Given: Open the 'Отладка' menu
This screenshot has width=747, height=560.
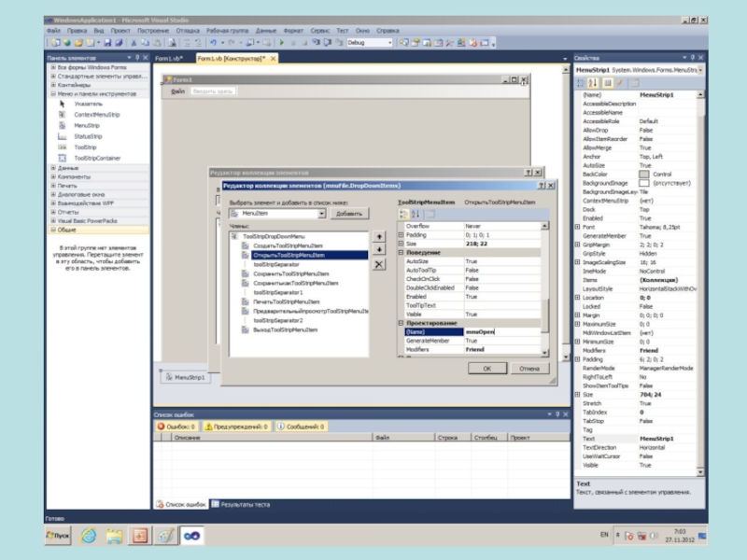Looking at the screenshot, I should coord(188,30).
